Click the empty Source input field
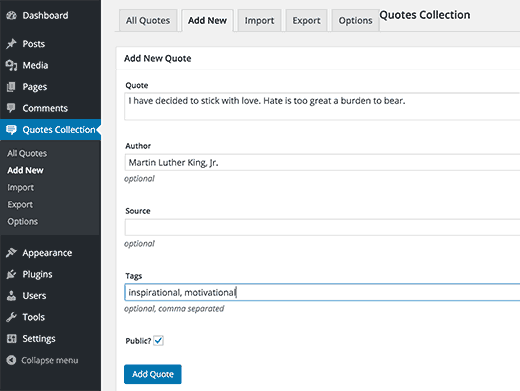The width and height of the screenshot is (520, 391). tap(322, 227)
